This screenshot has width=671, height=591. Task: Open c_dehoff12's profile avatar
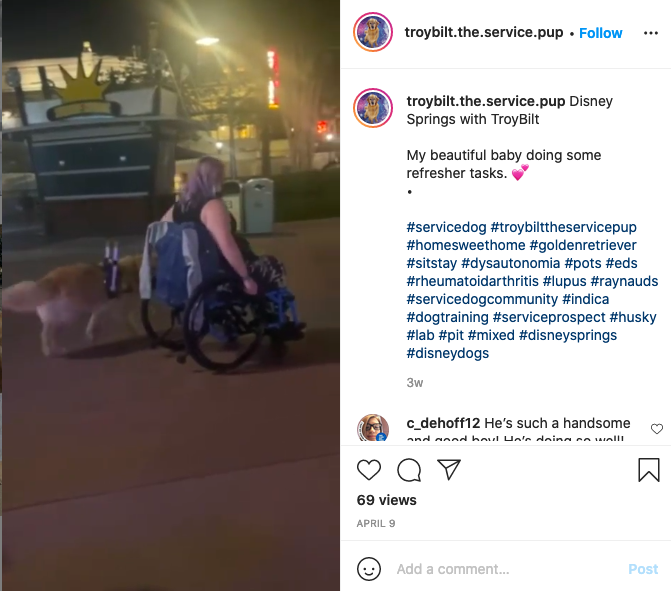coord(373,428)
